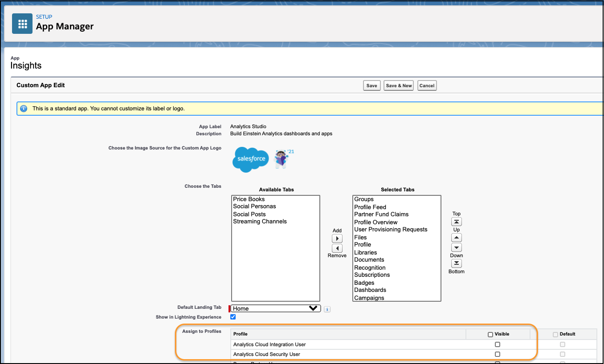Open the Default Landing Tab dropdown

[275, 308]
